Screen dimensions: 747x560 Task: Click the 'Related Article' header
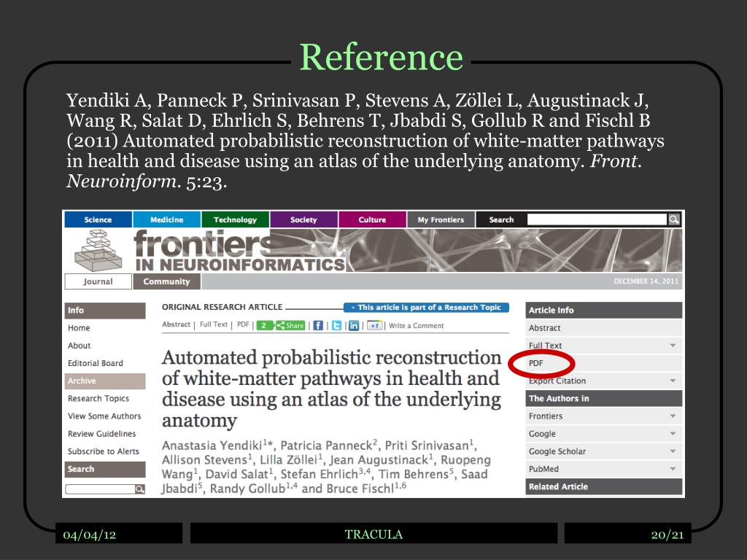pyautogui.click(x=603, y=486)
